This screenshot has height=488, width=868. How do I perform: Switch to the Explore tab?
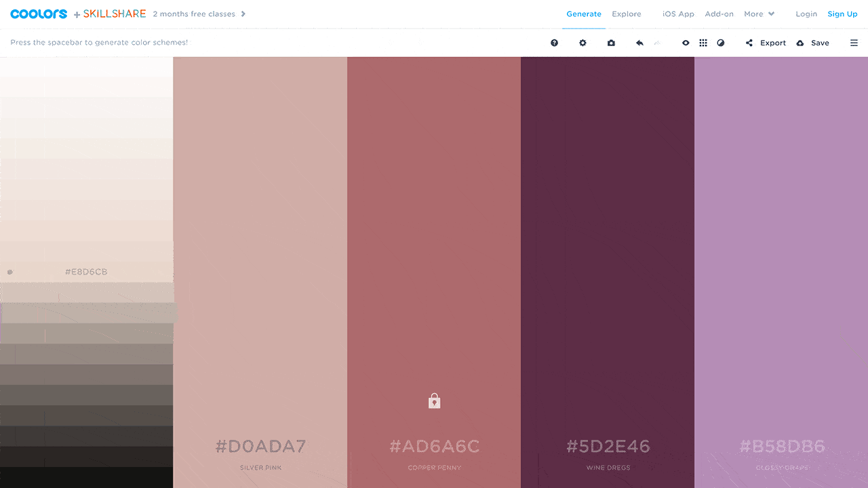click(x=627, y=14)
